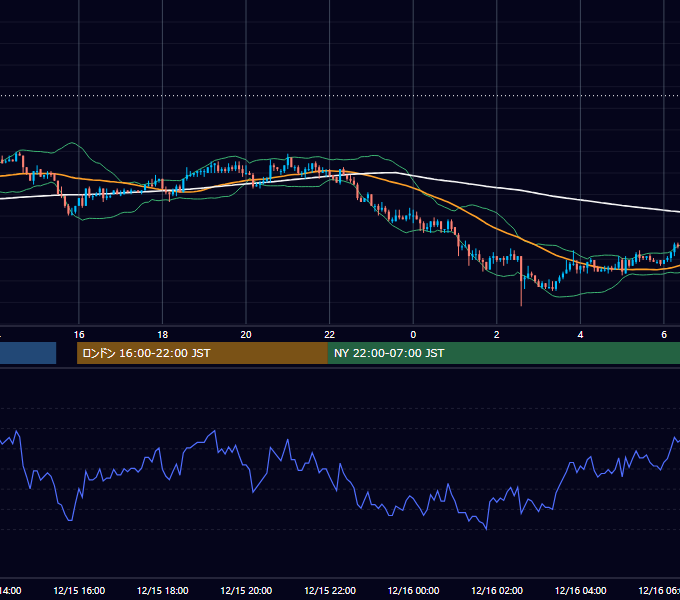
Task: Click the 2 hour axis label
Action: 497,335
